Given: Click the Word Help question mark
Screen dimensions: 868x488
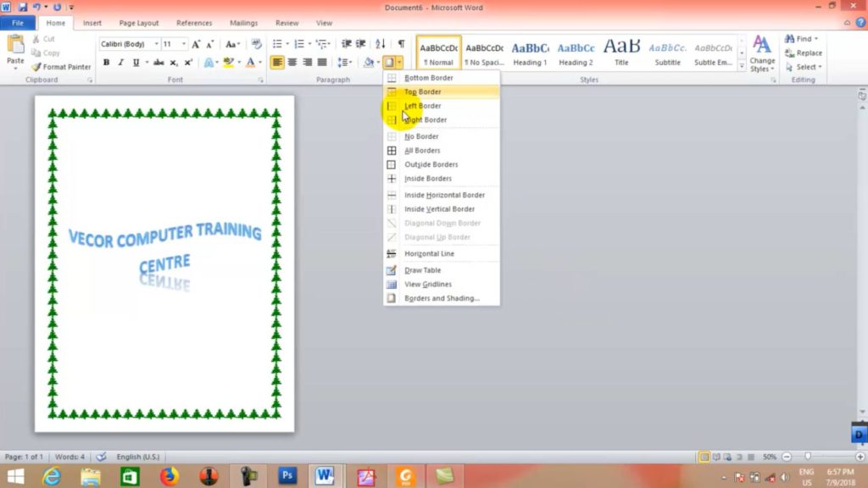Looking at the screenshot, I should coord(860,23).
